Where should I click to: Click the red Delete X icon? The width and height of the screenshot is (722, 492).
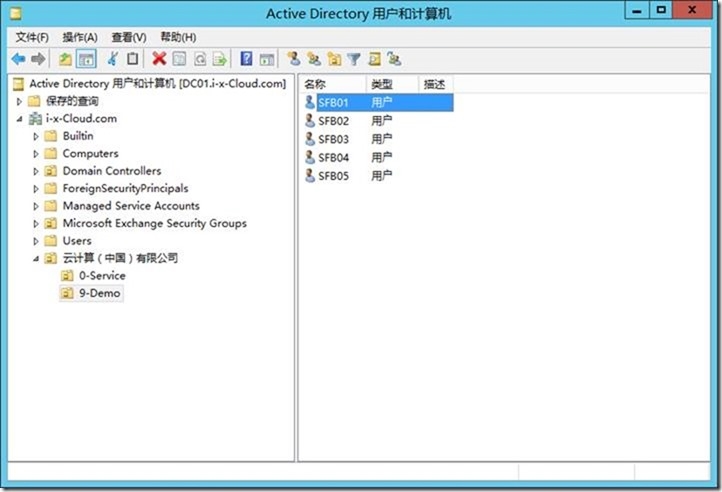point(159,59)
